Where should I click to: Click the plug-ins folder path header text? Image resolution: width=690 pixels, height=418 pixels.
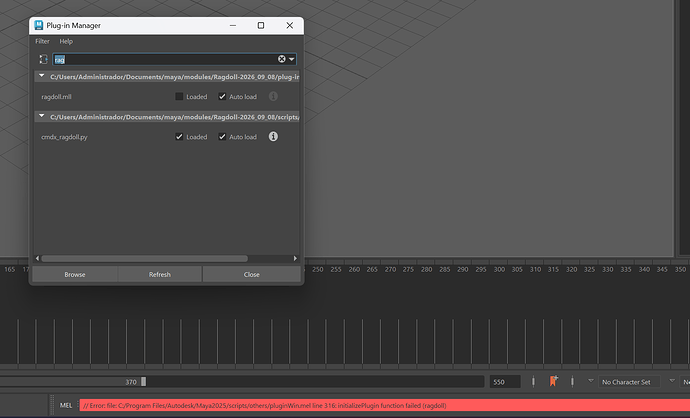point(175,77)
